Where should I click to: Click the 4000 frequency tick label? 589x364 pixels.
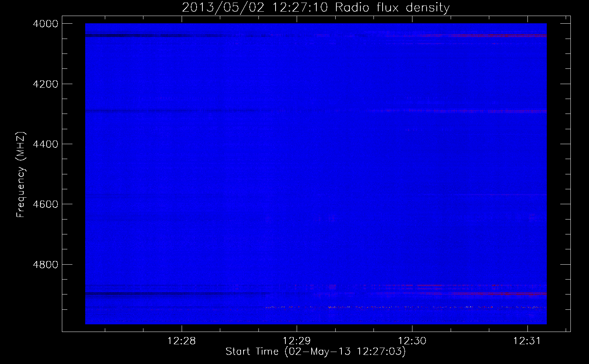(x=46, y=24)
